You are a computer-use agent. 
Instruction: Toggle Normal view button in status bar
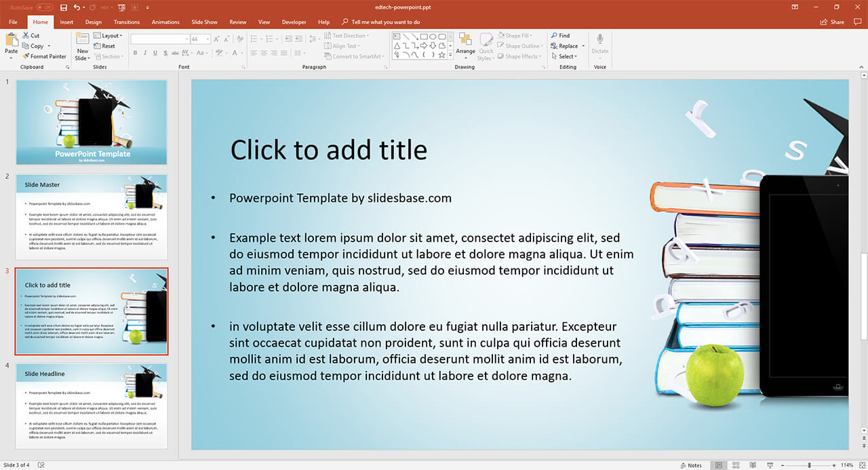pos(719,465)
